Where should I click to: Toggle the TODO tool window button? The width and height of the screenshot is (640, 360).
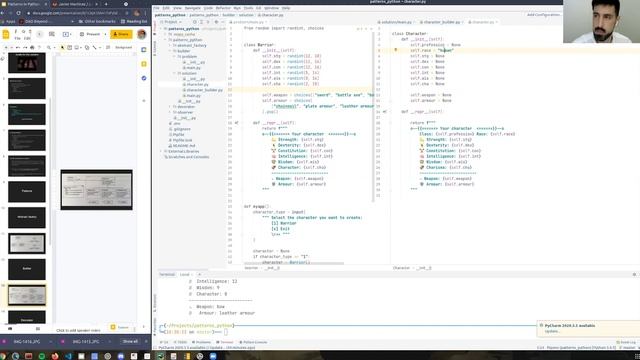(181, 342)
